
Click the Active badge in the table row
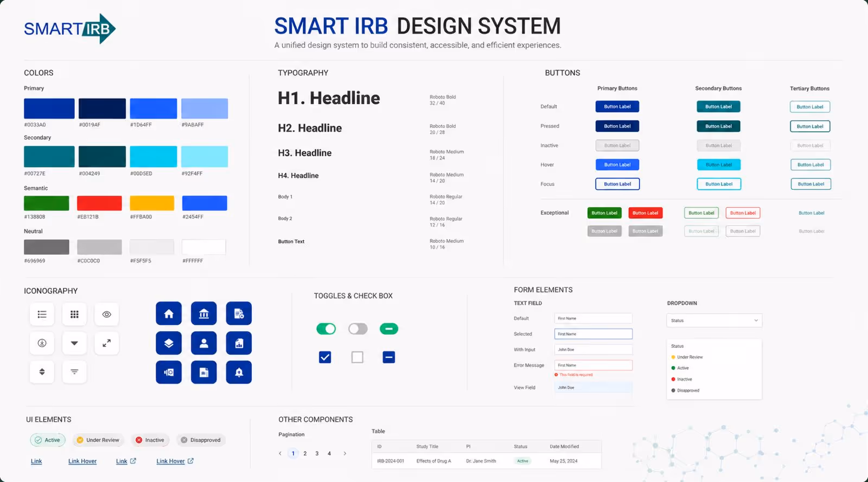tap(522, 461)
